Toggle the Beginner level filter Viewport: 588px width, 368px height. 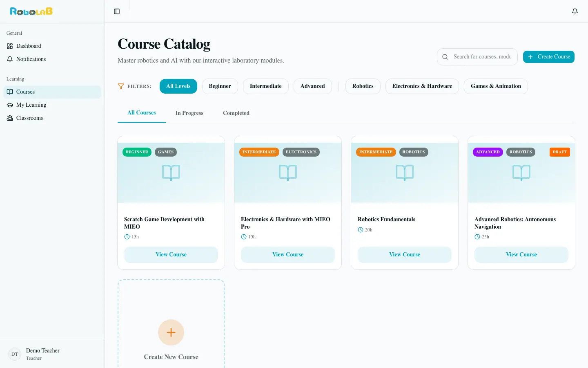pos(220,86)
